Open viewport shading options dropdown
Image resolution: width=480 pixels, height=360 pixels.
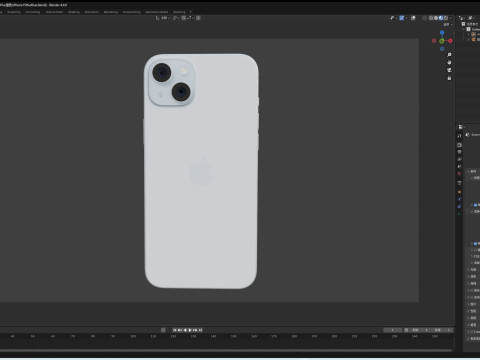tap(451, 18)
